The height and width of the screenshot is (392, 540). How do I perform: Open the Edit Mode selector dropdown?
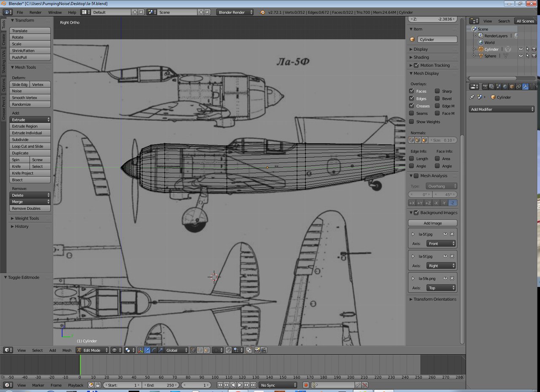point(92,350)
